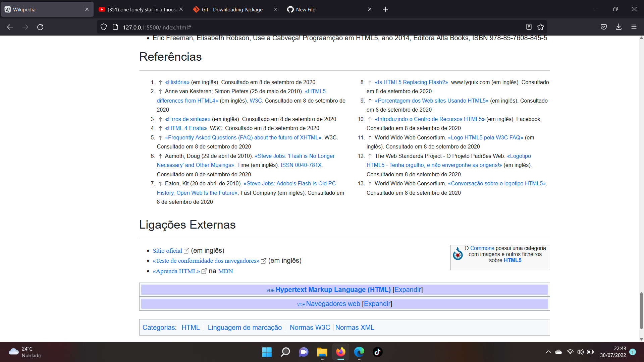Viewport: 644px width, 362px height.
Task: Show hidden system tray icons
Action: 548,352
